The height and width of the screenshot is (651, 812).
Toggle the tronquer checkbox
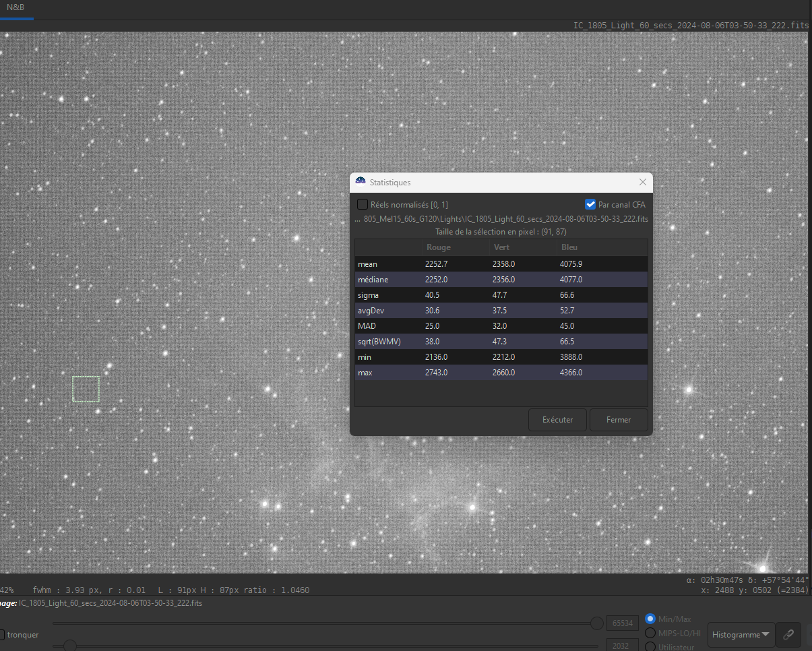pyautogui.click(x=2, y=635)
